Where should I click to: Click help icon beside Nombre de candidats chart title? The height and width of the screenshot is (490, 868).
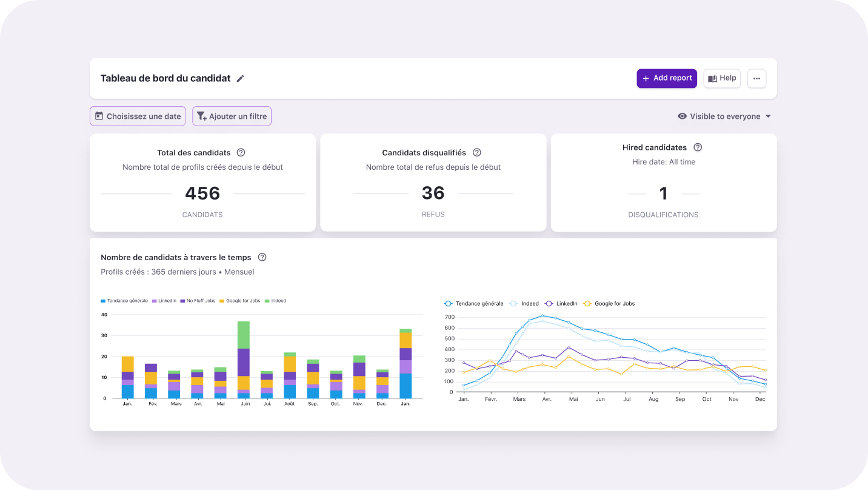[x=262, y=257]
